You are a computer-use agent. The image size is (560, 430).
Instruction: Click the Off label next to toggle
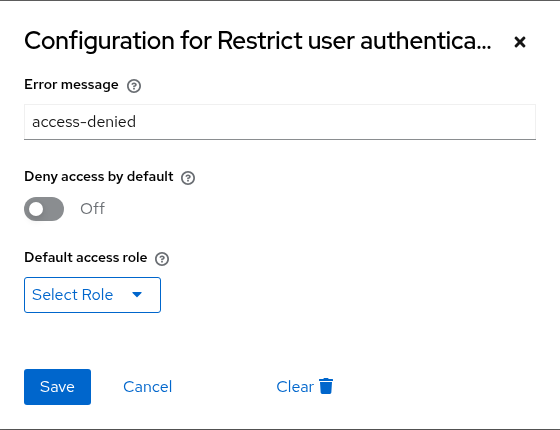tap(93, 209)
